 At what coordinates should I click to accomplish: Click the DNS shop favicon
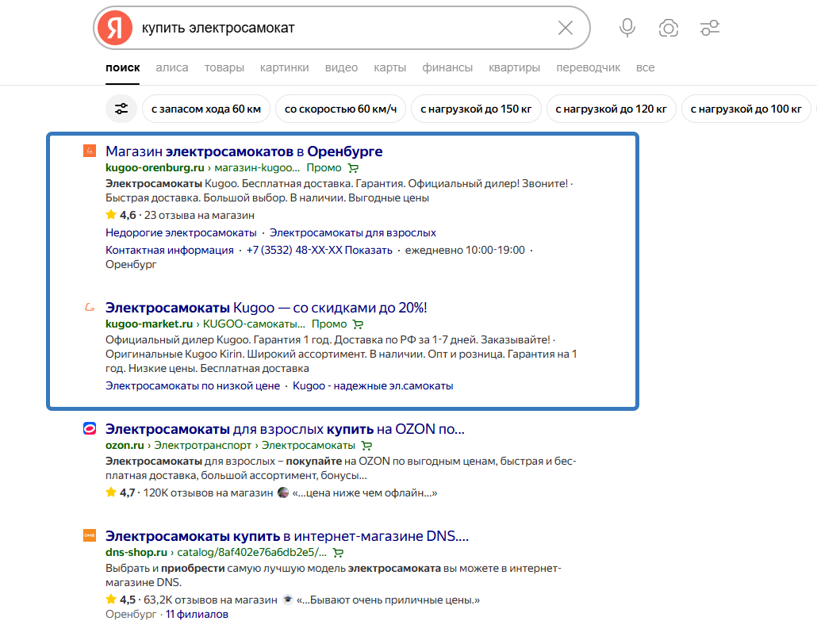pyautogui.click(x=90, y=535)
